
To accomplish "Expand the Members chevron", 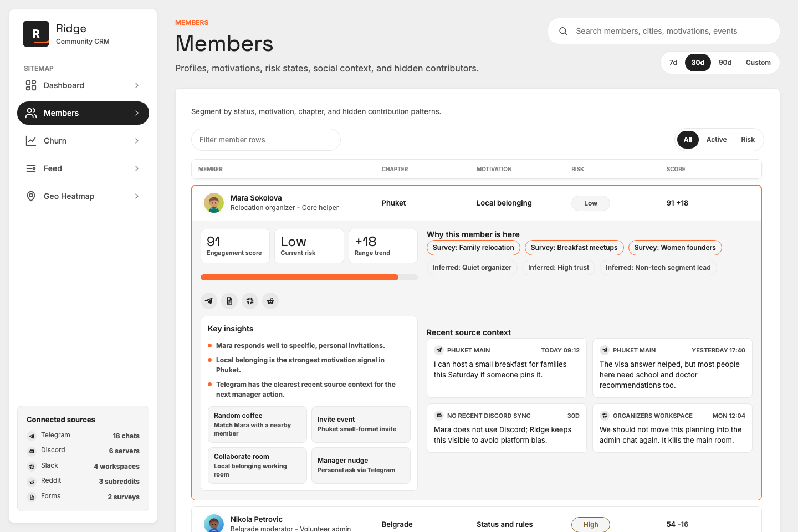I will tap(137, 113).
